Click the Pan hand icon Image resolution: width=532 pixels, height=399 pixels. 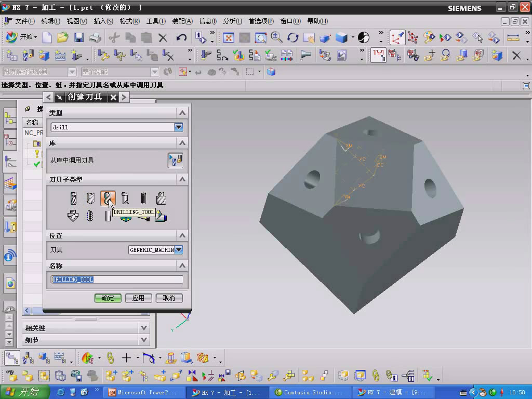click(309, 37)
